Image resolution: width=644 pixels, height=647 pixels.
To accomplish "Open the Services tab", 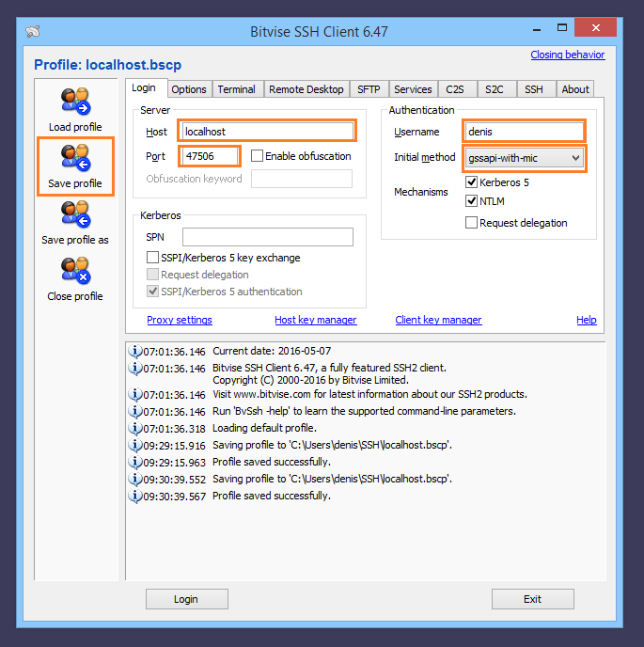I will (x=413, y=89).
